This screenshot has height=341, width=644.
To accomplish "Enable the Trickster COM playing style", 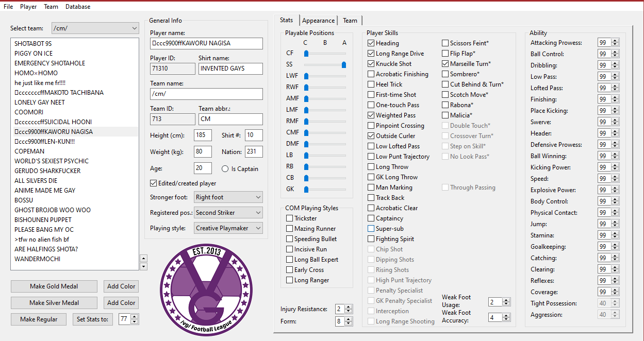I will click(290, 218).
